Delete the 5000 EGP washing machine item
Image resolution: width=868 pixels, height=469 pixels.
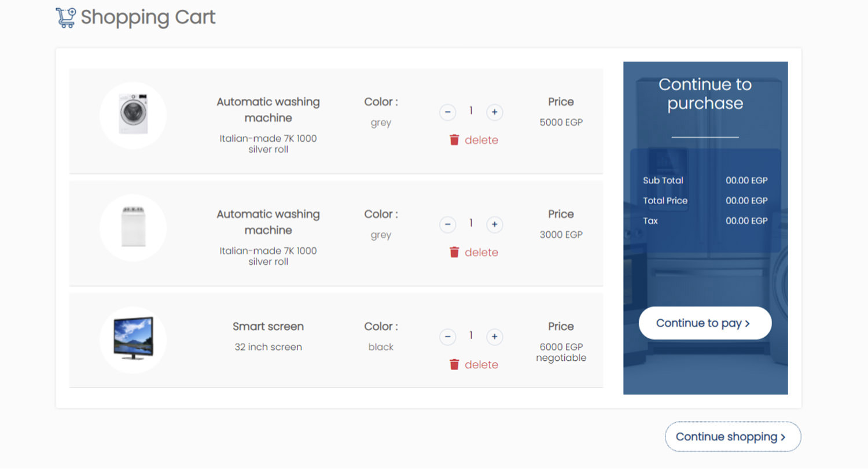(473, 140)
